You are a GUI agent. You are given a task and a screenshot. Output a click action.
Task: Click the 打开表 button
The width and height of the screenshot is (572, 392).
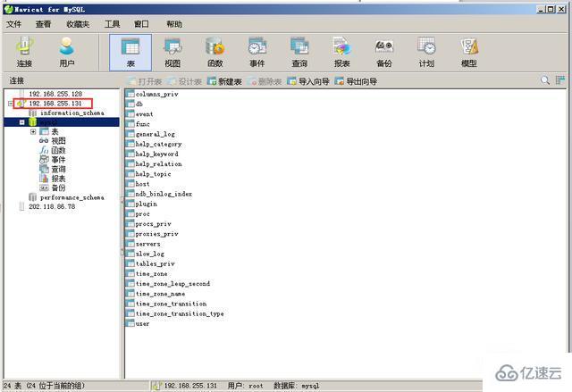[x=145, y=81]
